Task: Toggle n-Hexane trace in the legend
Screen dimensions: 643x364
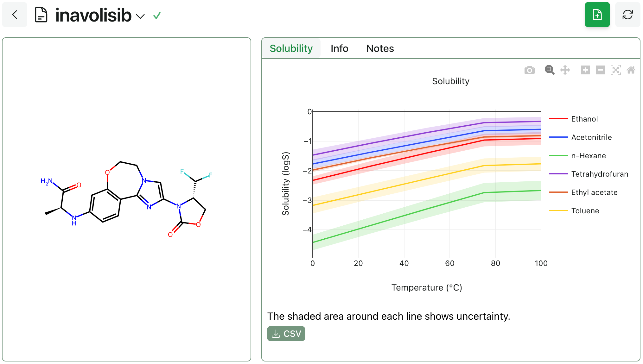Action: 588,156
